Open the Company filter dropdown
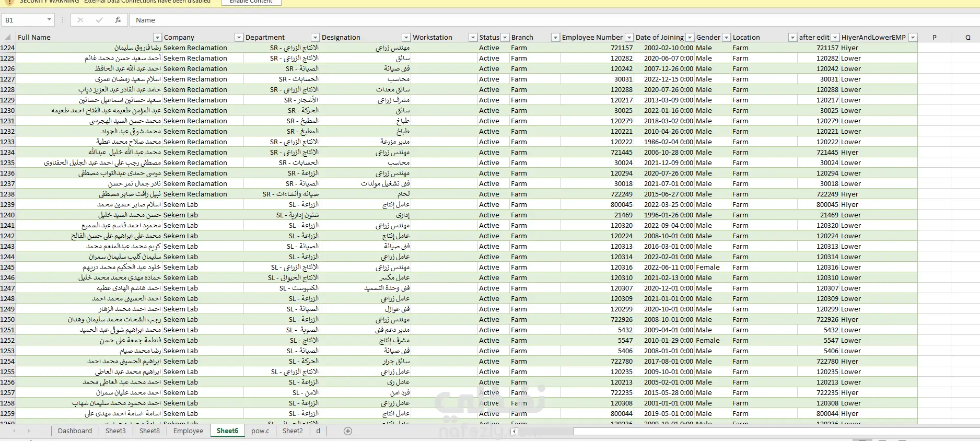 (x=239, y=37)
